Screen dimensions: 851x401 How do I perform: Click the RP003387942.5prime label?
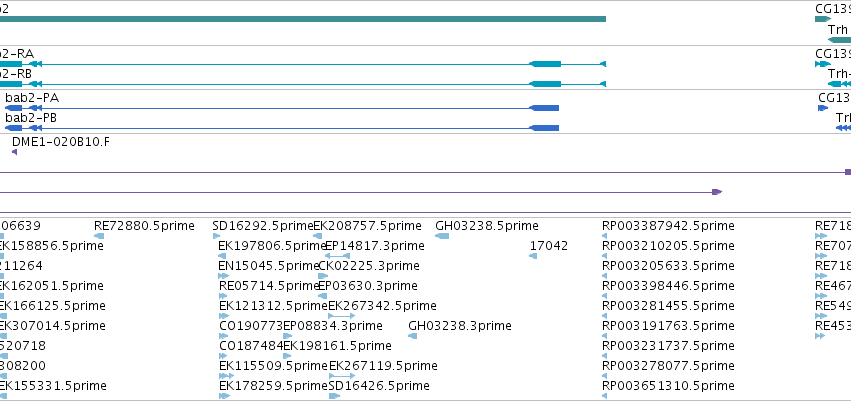(x=668, y=226)
